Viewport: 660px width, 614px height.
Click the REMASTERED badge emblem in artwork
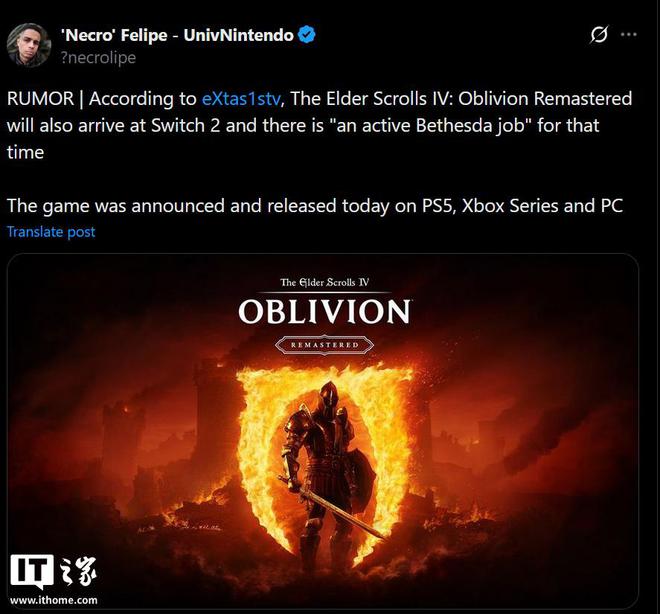324,345
